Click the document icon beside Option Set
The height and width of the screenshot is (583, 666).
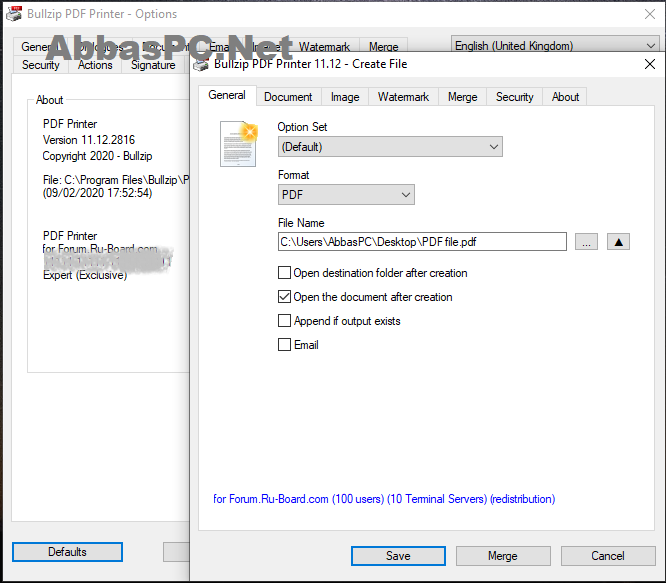(x=239, y=144)
